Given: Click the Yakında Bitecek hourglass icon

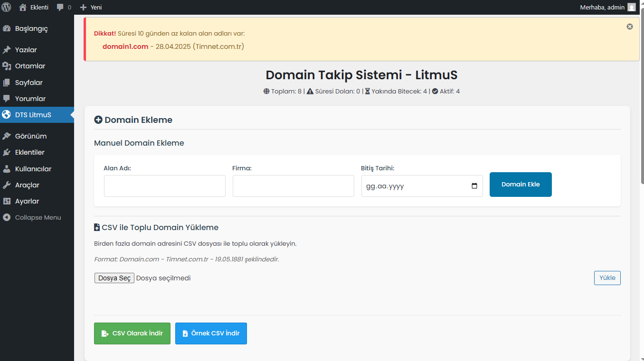Looking at the screenshot, I should point(368,91).
